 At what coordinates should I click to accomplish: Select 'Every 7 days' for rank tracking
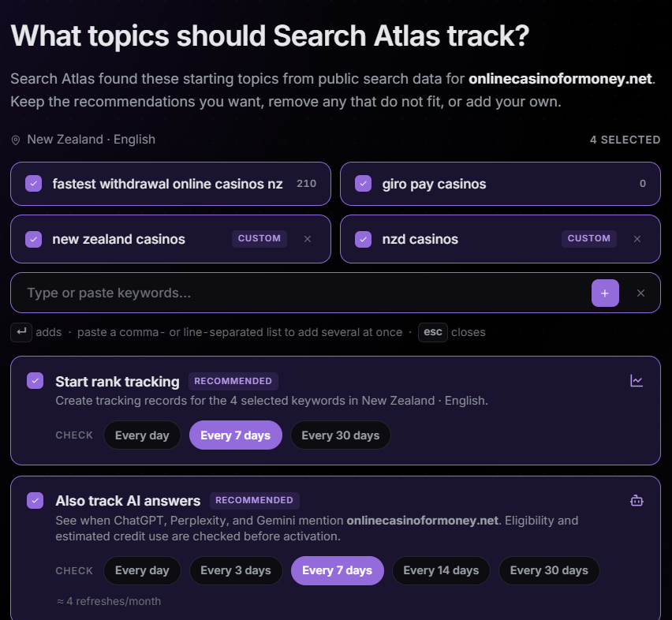click(x=236, y=435)
